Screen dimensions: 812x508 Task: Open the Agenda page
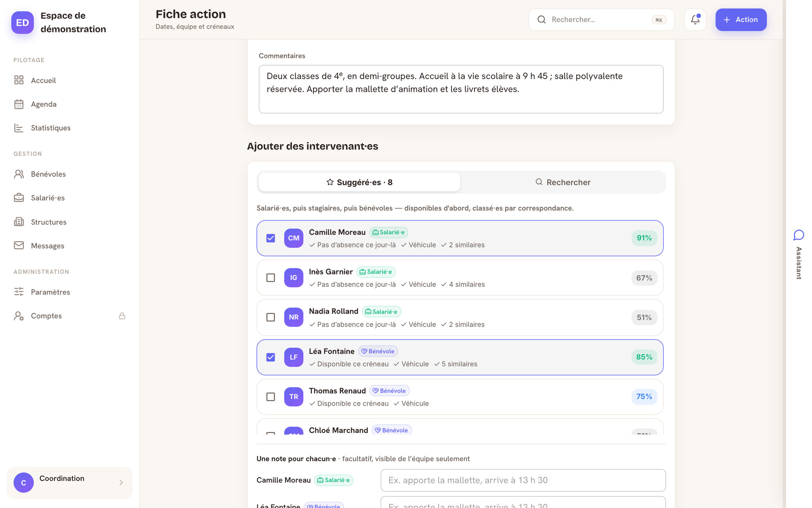point(69,104)
